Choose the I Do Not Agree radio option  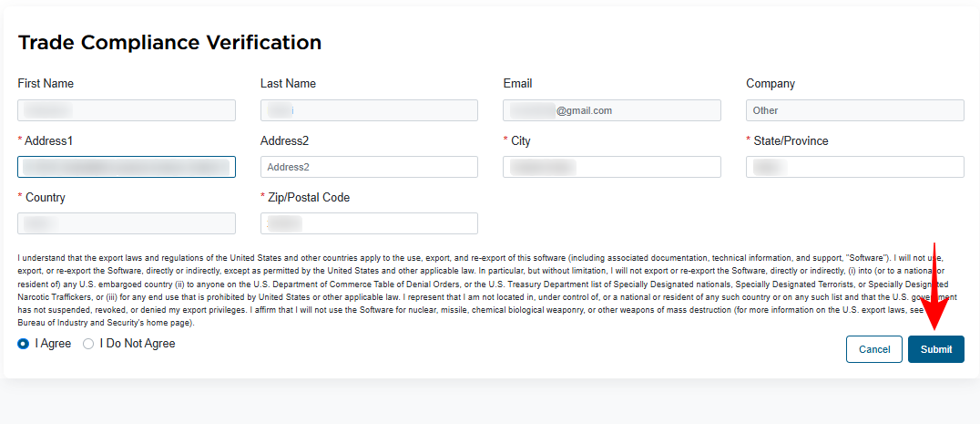pos(88,344)
